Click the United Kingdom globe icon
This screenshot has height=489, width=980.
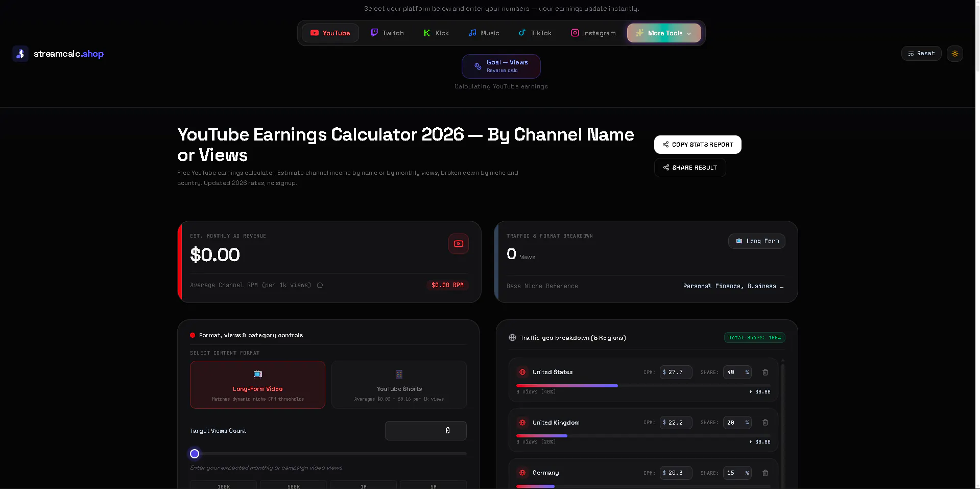coord(522,423)
